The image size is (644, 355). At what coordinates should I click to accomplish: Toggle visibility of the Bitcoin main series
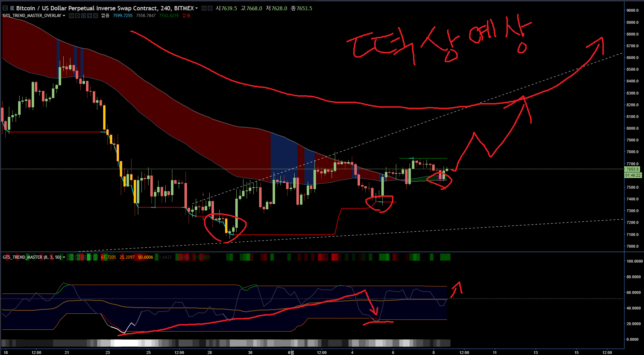204,8
